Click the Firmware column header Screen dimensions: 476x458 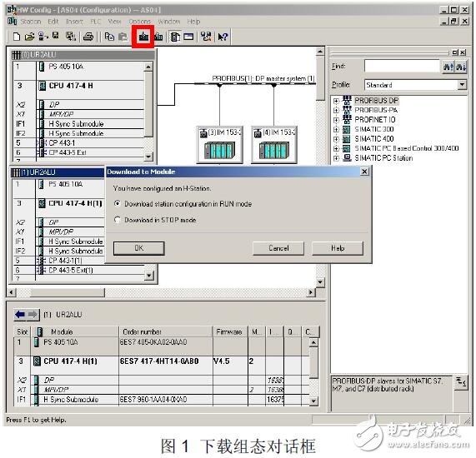pyautogui.click(x=230, y=331)
